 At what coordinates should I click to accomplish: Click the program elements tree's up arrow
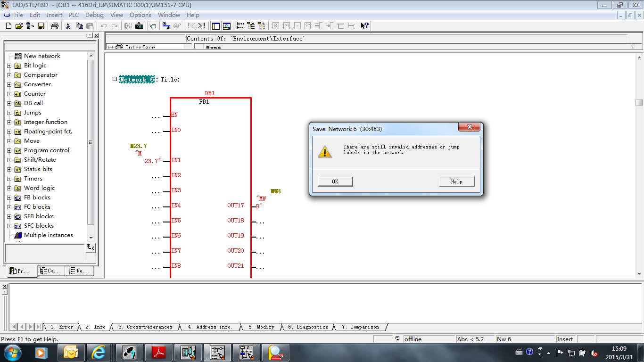(91, 56)
